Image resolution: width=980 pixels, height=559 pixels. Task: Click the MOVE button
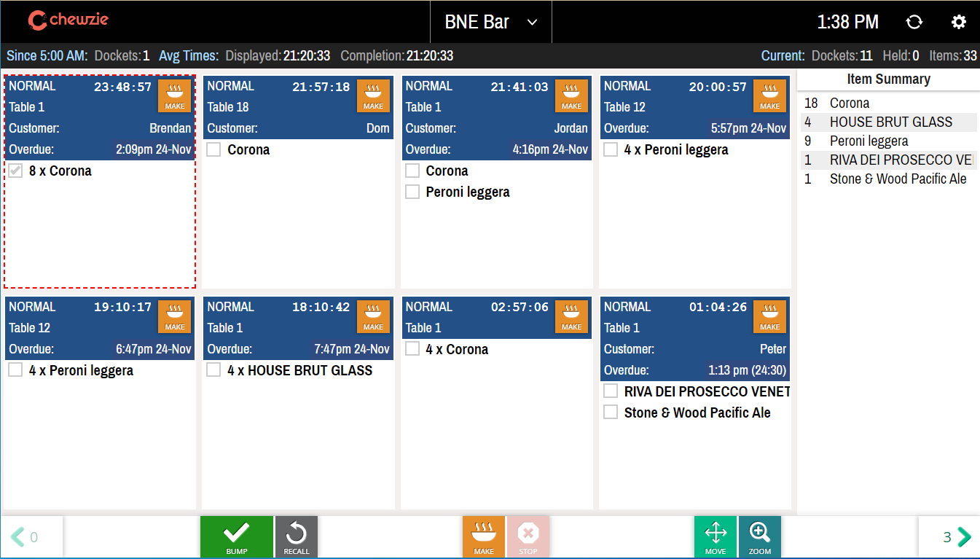pos(716,538)
